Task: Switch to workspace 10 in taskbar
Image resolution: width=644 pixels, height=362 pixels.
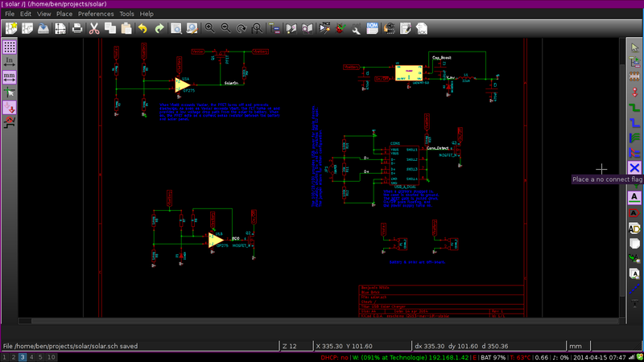Action: [x=52, y=356]
